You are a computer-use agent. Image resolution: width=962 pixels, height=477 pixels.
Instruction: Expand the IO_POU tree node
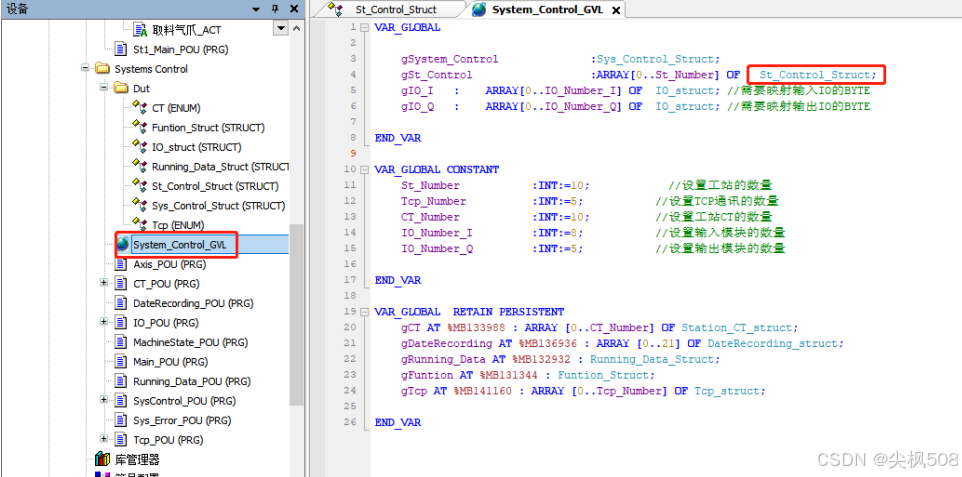coord(104,322)
